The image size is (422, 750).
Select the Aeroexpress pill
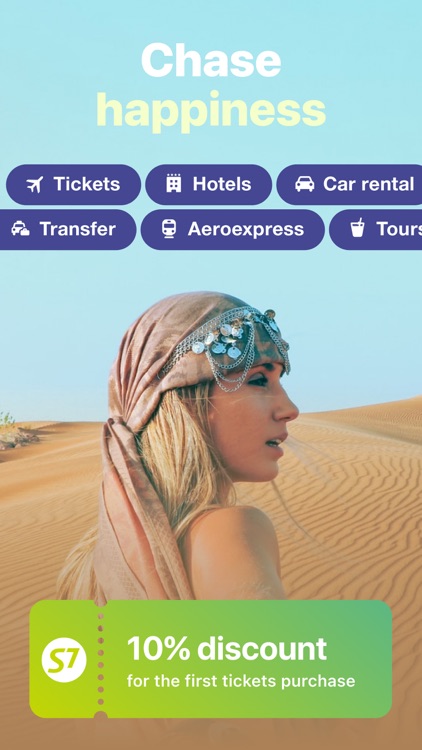[x=233, y=229]
